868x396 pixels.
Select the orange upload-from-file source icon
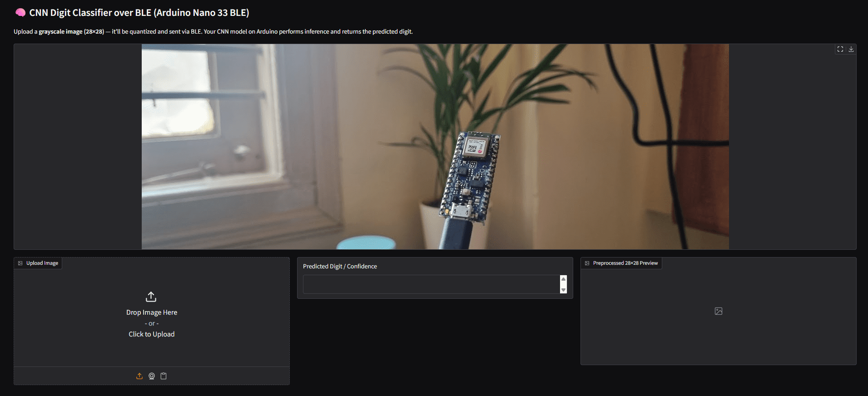click(x=139, y=376)
